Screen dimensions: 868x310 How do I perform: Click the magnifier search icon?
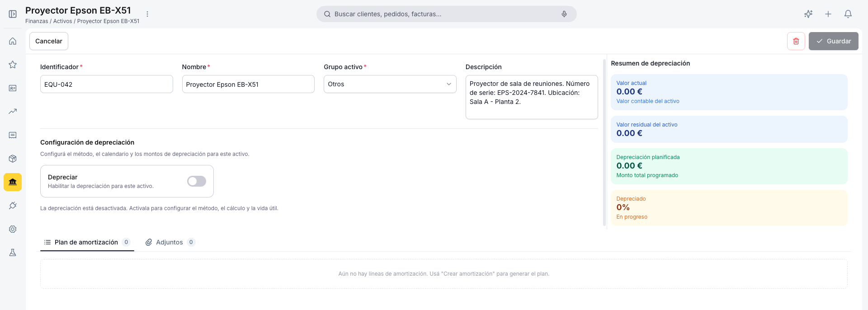pos(327,14)
